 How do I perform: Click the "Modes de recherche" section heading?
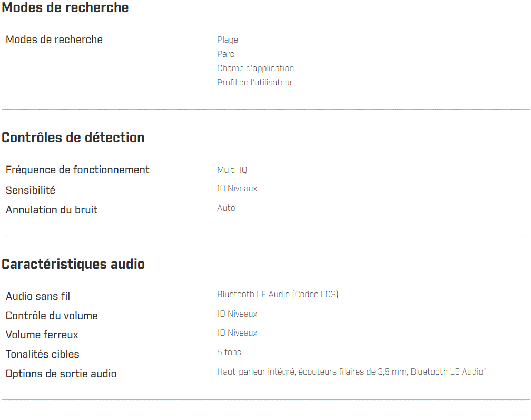point(65,8)
